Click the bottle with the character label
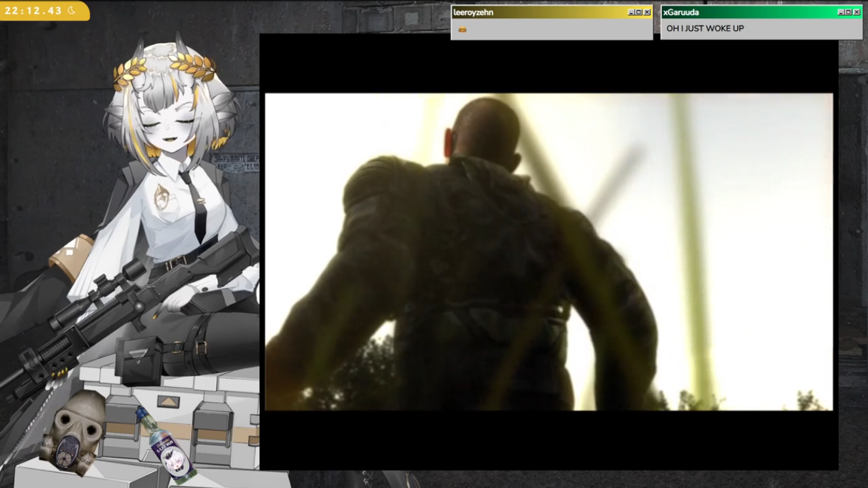 tap(166, 446)
